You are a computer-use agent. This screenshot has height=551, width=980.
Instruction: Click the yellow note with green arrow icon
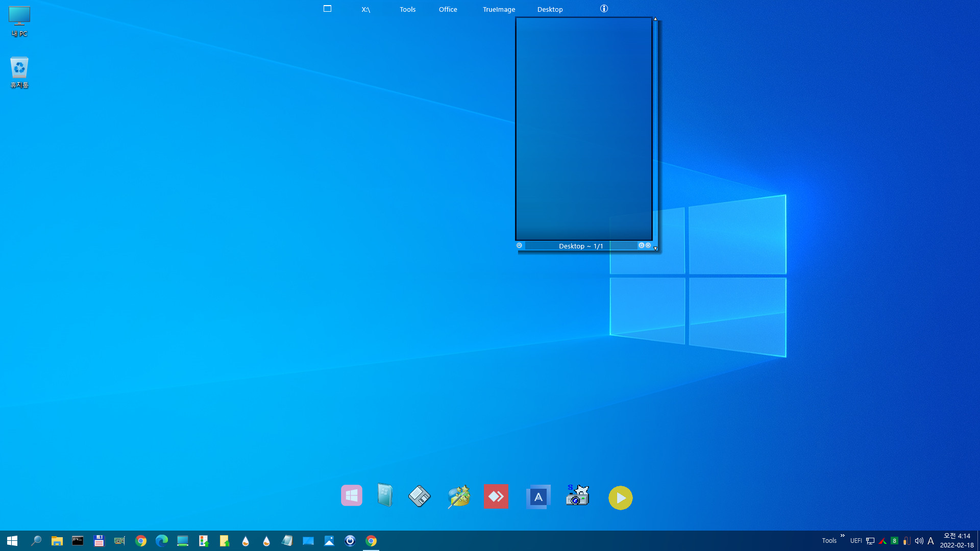click(224, 541)
